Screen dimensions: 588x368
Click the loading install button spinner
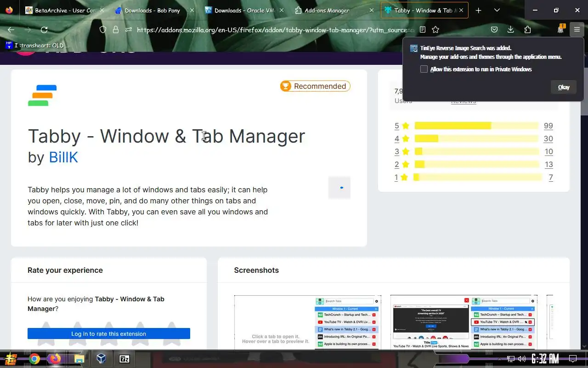[339, 188]
